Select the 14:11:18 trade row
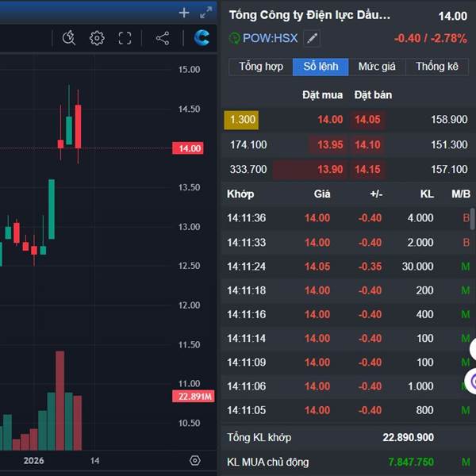The image size is (476, 476). (x=348, y=290)
